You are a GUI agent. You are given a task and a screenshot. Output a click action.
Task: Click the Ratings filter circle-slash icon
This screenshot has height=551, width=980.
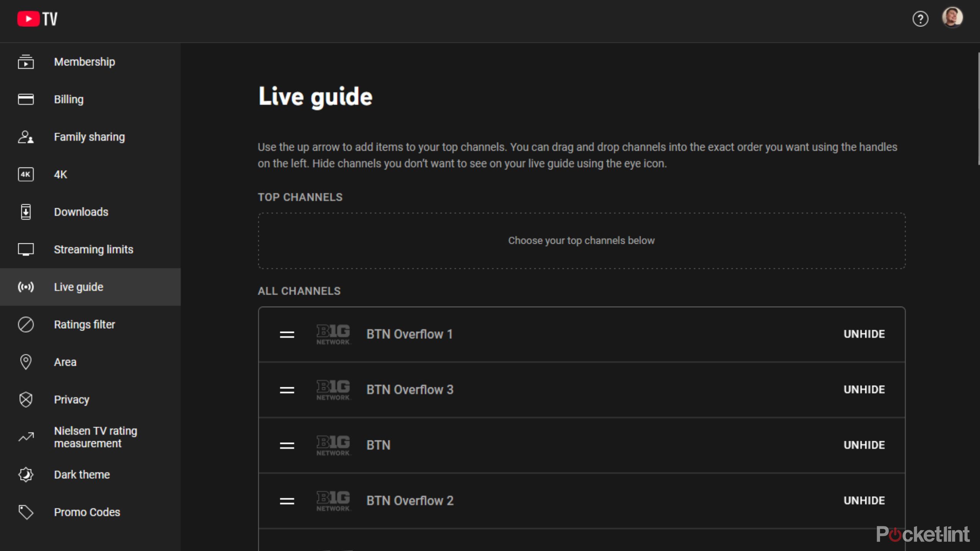coord(26,324)
